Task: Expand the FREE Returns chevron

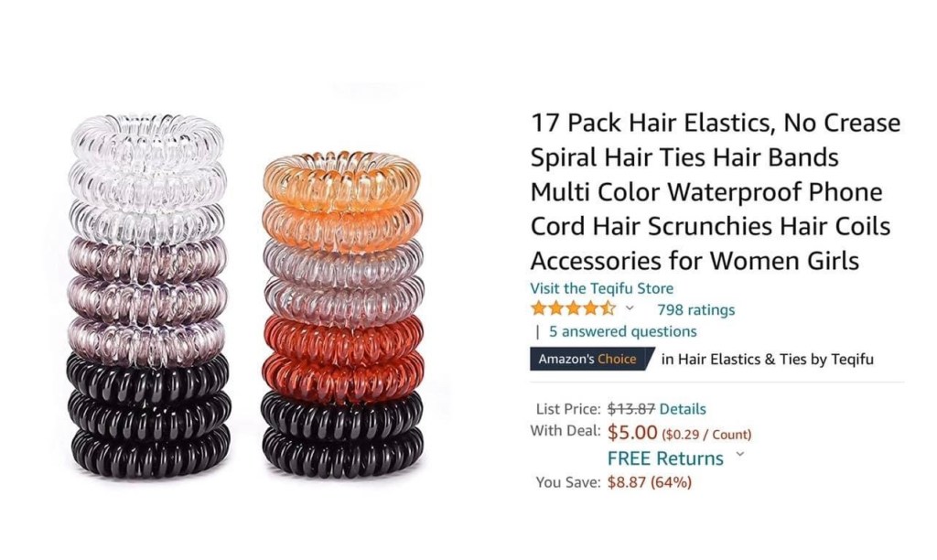Action: click(x=740, y=454)
